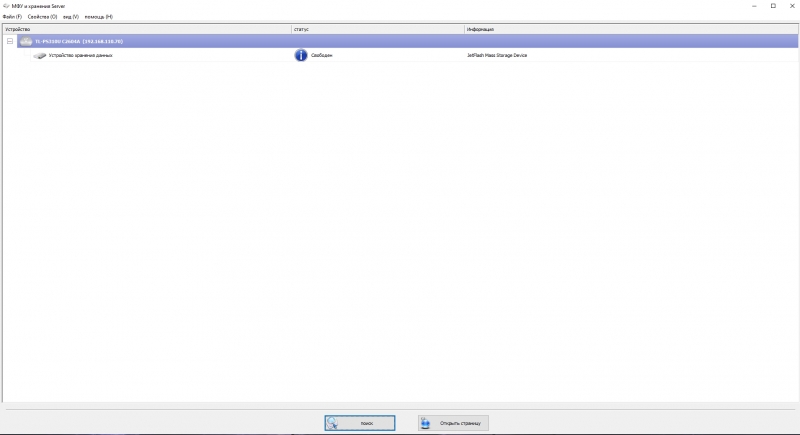Image resolution: width=800 pixels, height=435 pixels.
Task: Click the blue info status icon
Action: point(300,55)
